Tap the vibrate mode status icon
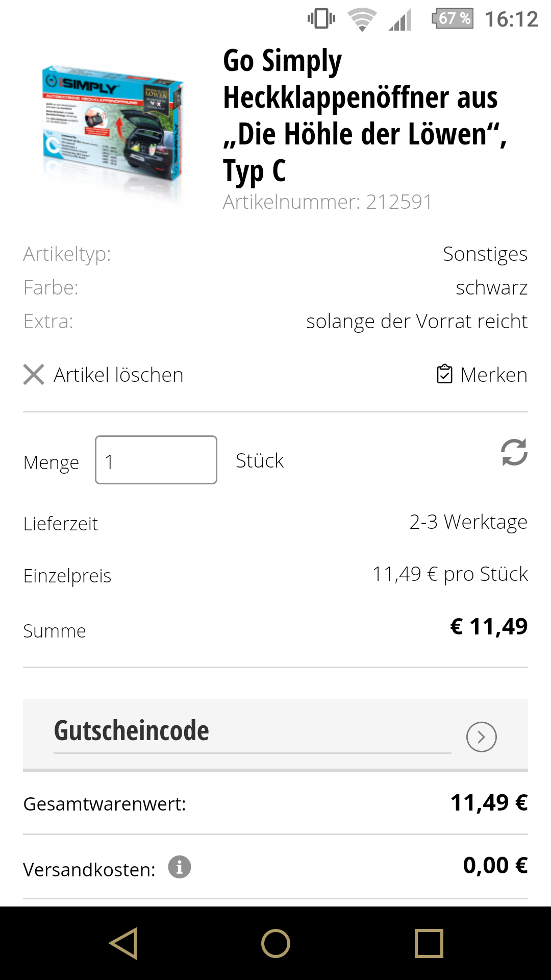This screenshot has height=980, width=551. click(x=321, y=19)
